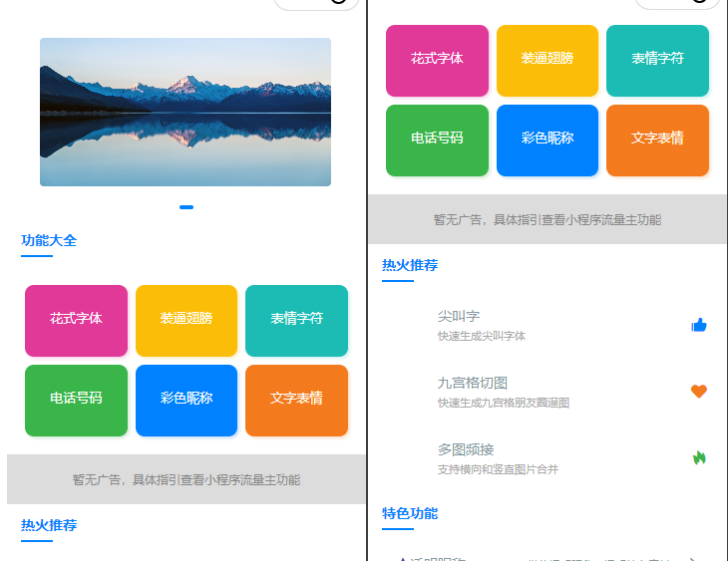Tap the 暂无广告 ad bar in left screen
This screenshot has height=561, width=728.
186,479
